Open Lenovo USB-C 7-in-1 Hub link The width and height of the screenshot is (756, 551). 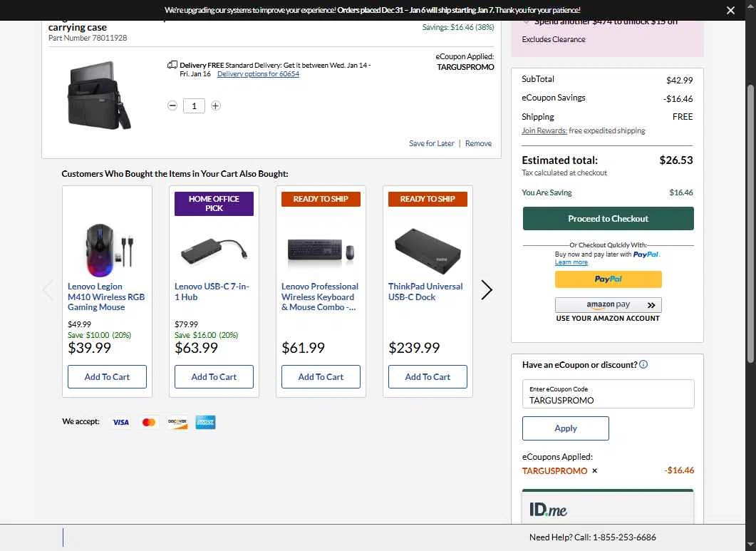212,292
